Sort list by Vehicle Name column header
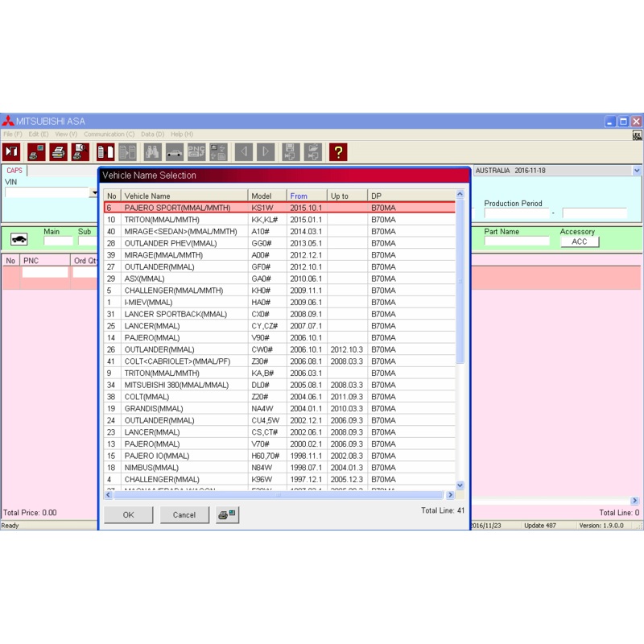 pyautogui.click(x=184, y=196)
